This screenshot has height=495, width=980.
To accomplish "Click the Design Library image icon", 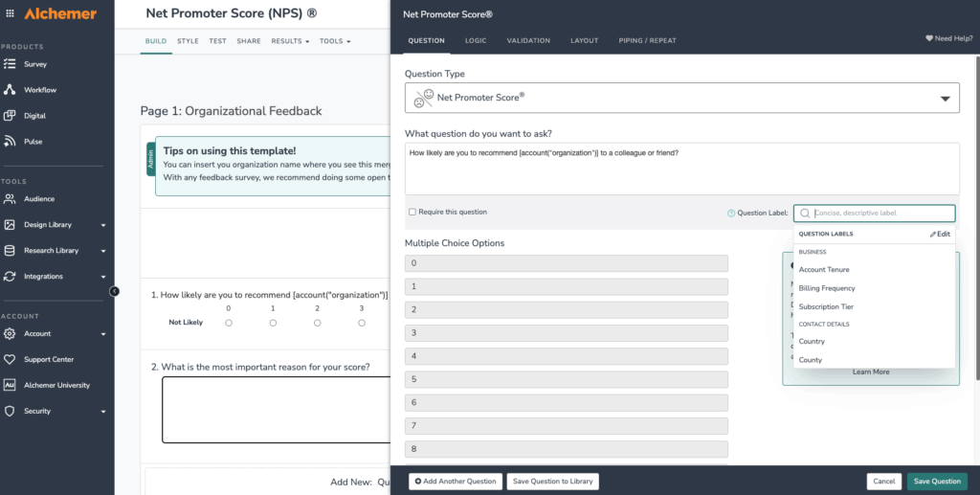I will click(x=10, y=224).
